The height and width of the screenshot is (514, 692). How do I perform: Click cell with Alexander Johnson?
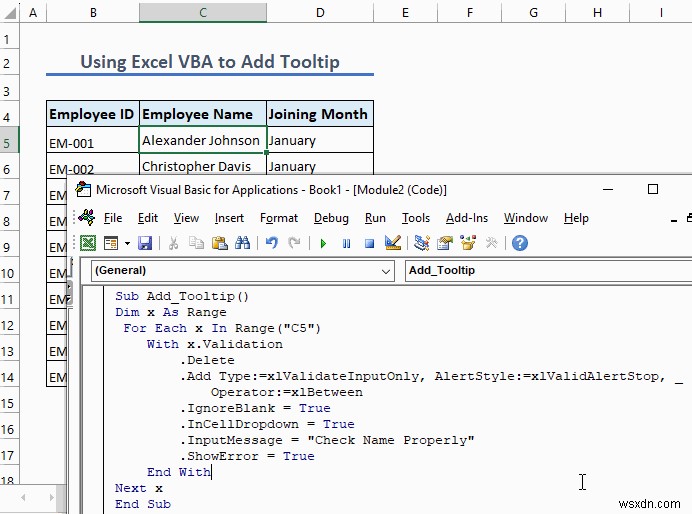click(x=203, y=140)
